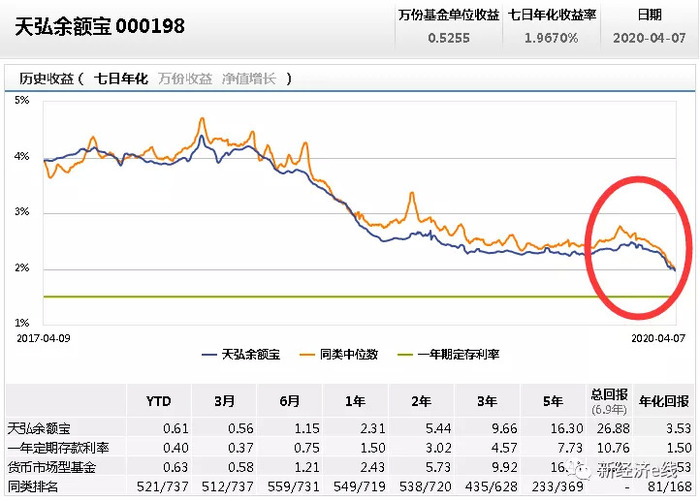This screenshot has height=501, width=700.
Task: Click the 货币市场型基金 row label
Action: coord(52,468)
